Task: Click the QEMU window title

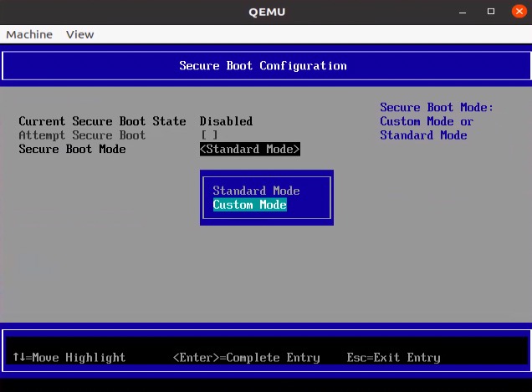Action: 267,12
